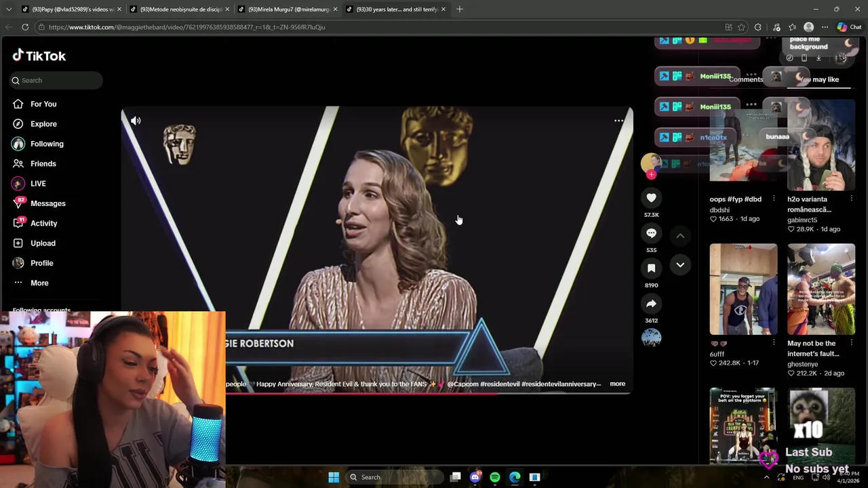Like the video with heart icon
The height and width of the screenshot is (488, 868).
point(651,197)
